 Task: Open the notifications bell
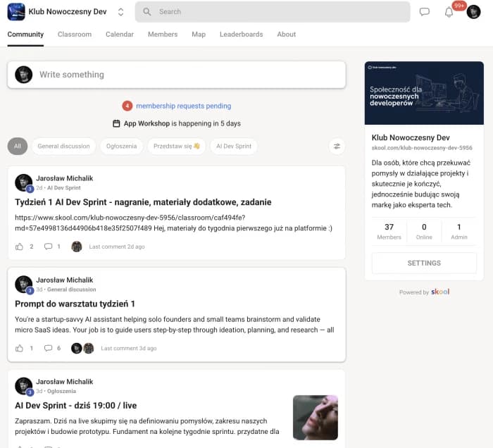tap(449, 13)
